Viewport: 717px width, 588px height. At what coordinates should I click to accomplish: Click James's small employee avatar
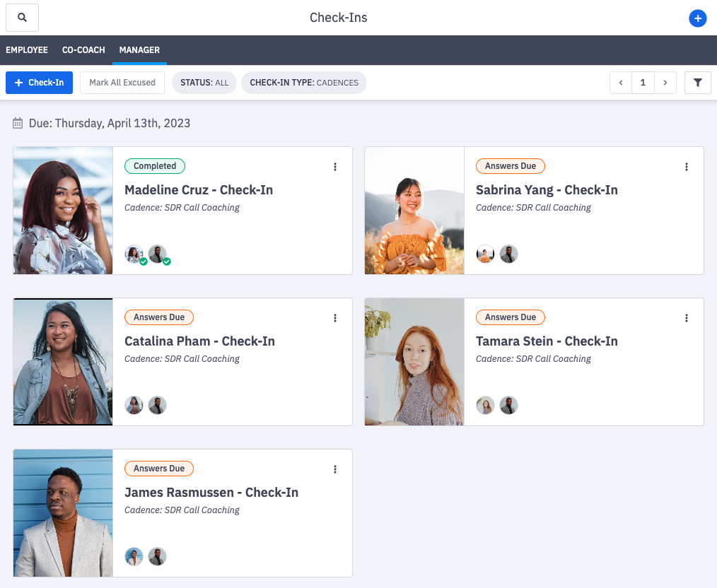point(134,556)
